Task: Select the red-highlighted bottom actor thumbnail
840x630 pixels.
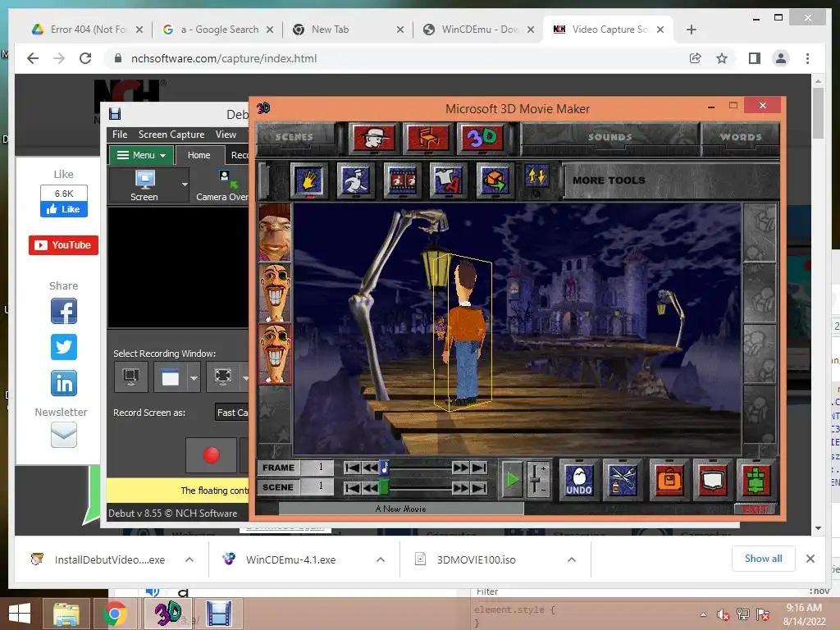Action: pyautogui.click(x=275, y=354)
